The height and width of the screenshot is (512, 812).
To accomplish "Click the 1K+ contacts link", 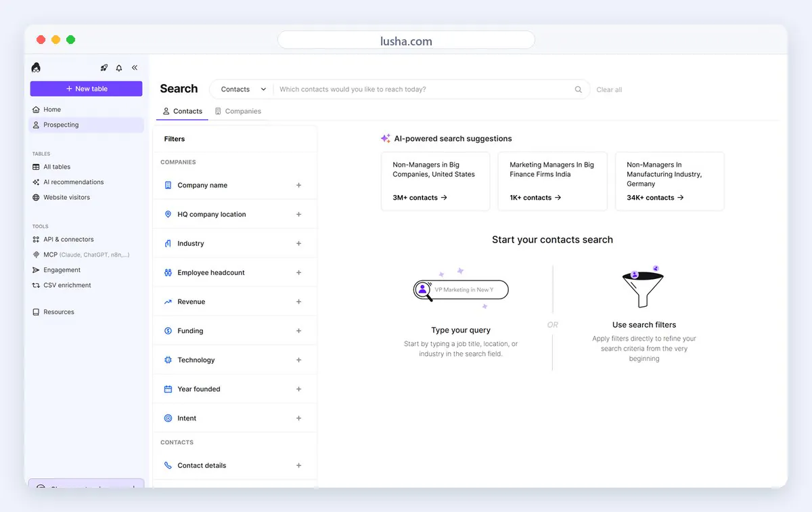I will coord(536,198).
